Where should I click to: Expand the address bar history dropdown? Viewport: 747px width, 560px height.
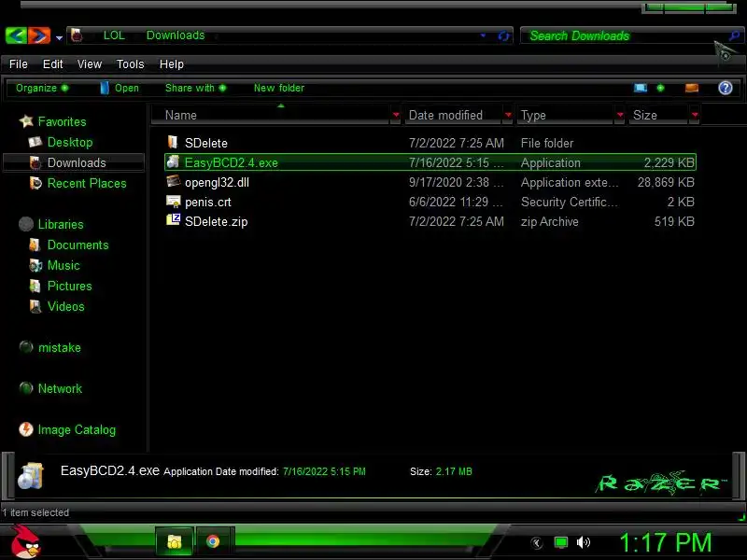tap(483, 35)
